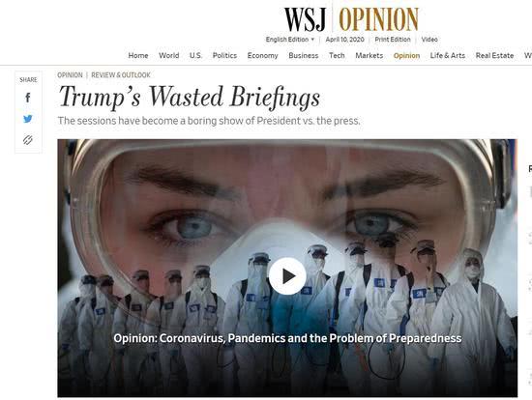Copy article link chain icon
The height and width of the screenshot is (400, 532).
coord(28,140)
